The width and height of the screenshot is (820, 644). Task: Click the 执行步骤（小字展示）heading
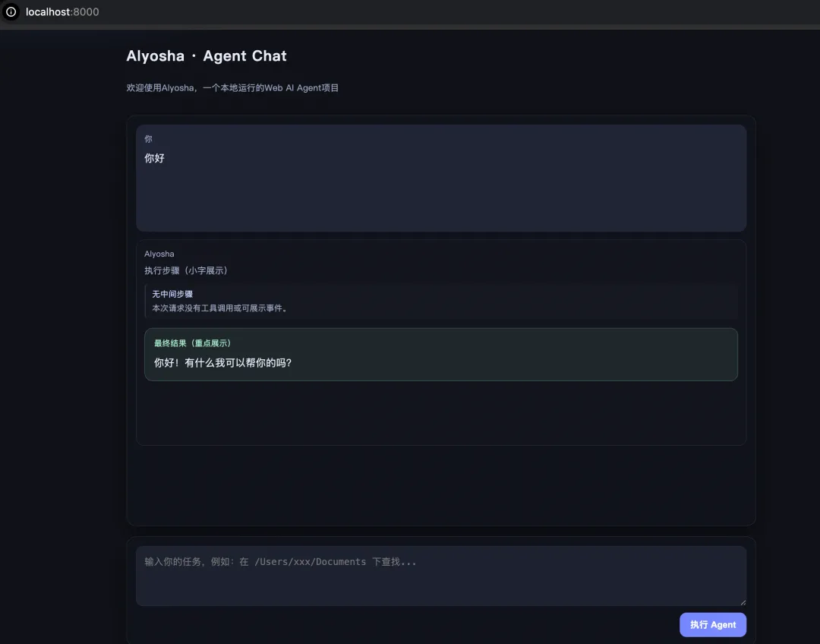pos(186,270)
